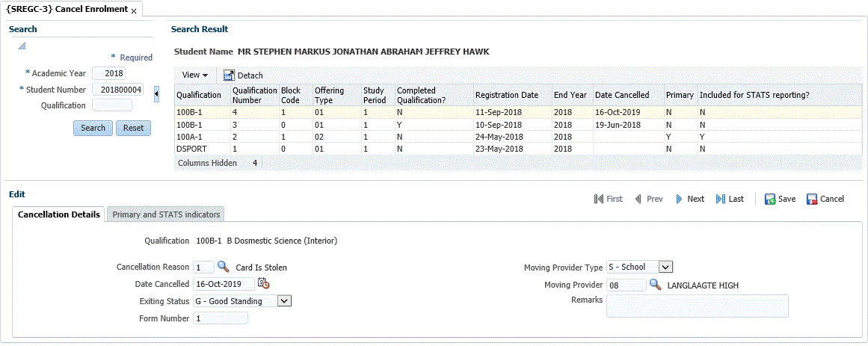Open Cancellation Reason search magnifier

[x=222, y=267]
